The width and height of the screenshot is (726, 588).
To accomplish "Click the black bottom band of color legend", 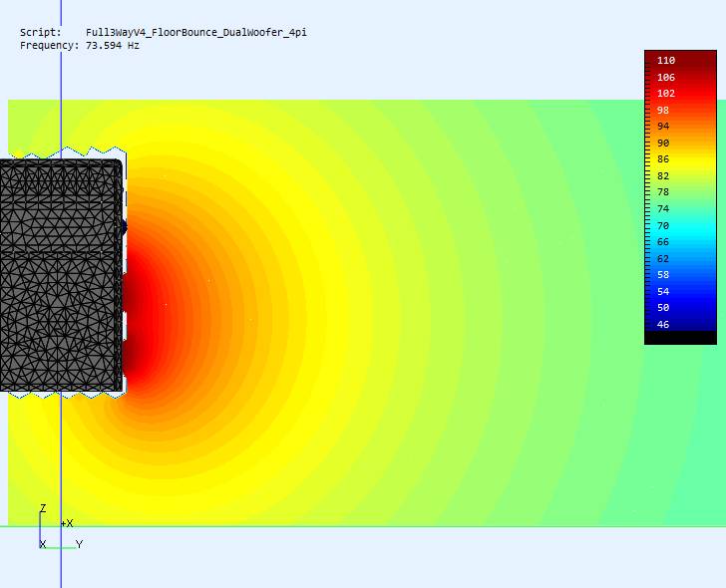I will click(680, 338).
